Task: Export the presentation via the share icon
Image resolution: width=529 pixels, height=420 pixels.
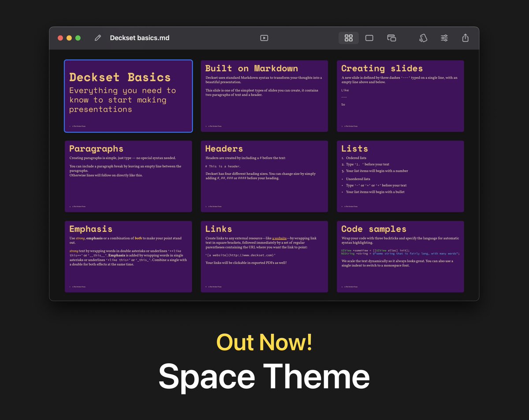Action: [466, 38]
